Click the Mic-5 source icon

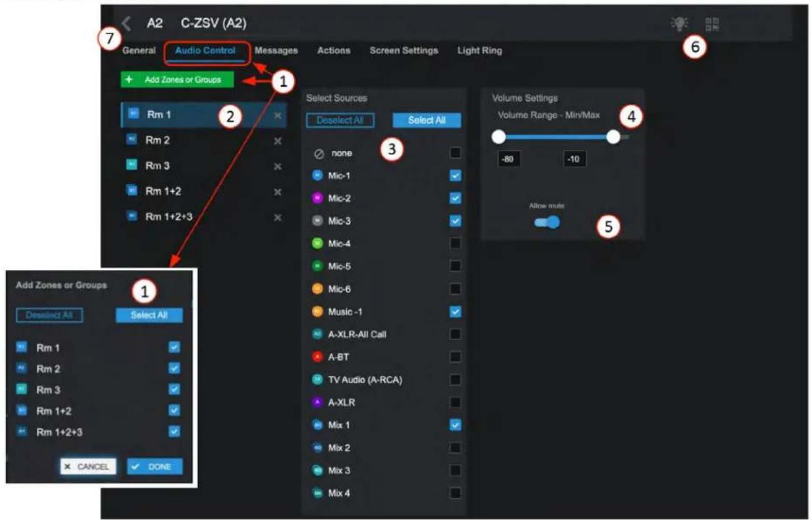tap(318, 266)
